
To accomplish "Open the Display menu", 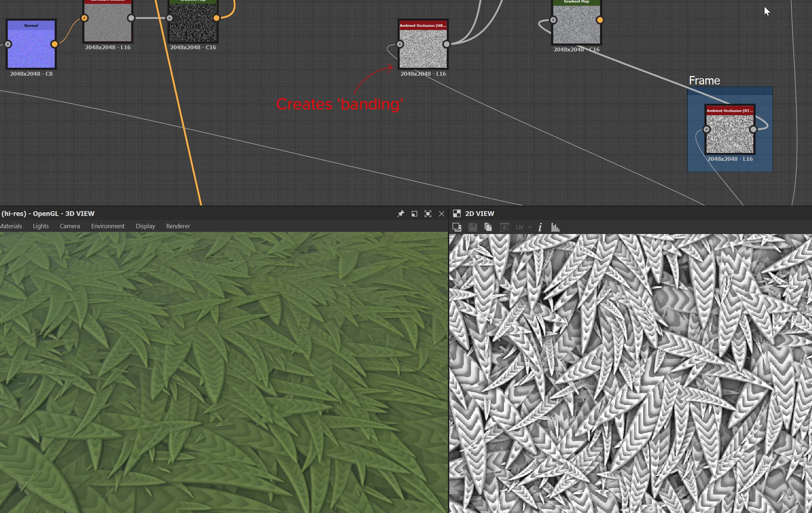I will click(145, 226).
